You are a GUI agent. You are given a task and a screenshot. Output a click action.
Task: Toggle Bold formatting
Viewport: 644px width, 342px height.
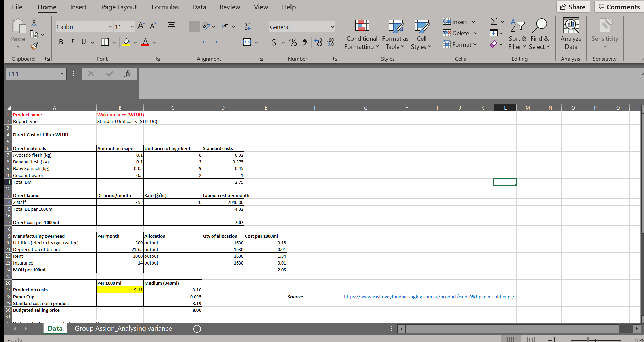coord(61,42)
